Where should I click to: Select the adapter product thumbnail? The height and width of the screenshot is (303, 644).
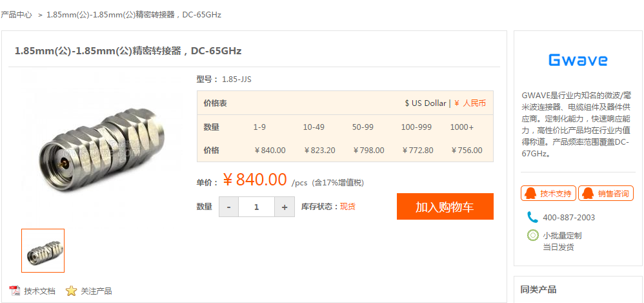[x=43, y=251]
